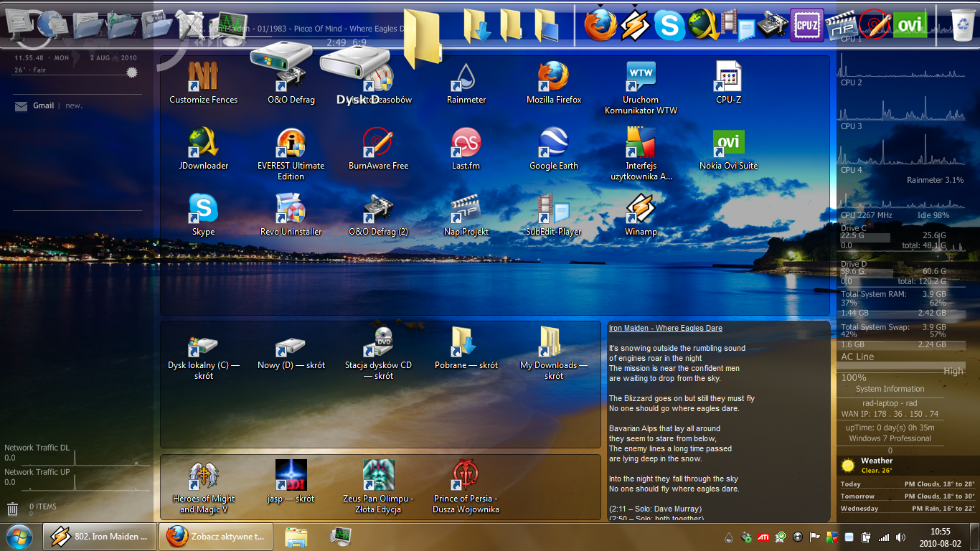Open the jasp shortcut
Image resolution: width=980 pixels, height=551 pixels.
click(291, 482)
